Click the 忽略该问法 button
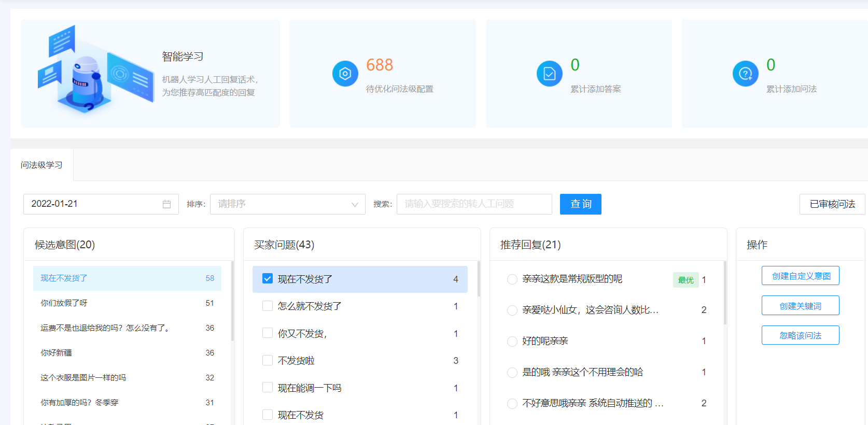Screen dimensions: 868x425 tap(801, 335)
